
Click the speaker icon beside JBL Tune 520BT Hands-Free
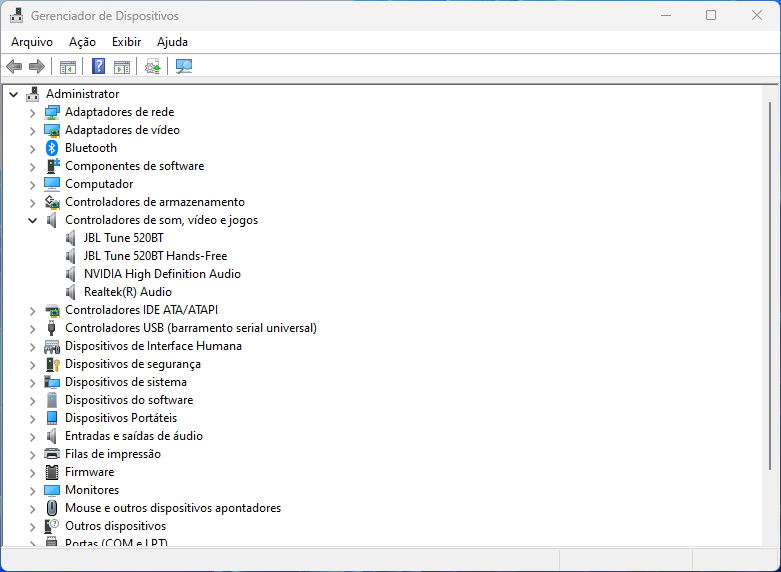pos(71,256)
